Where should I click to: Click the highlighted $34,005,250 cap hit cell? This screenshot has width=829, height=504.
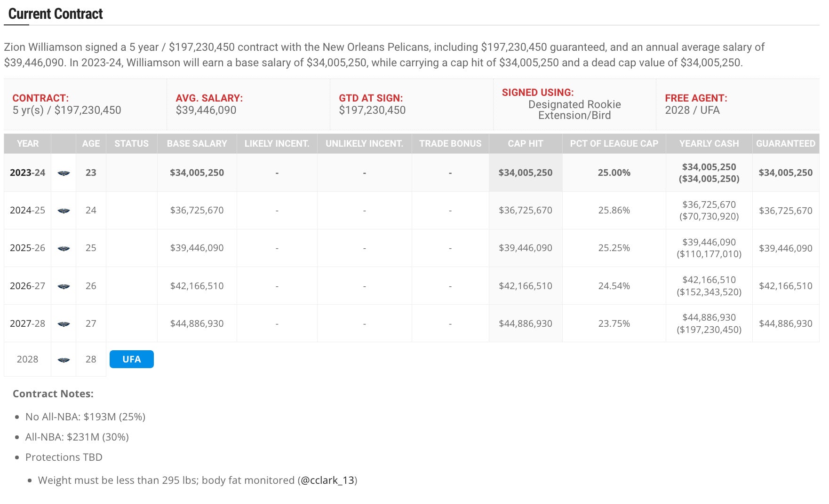point(525,173)
